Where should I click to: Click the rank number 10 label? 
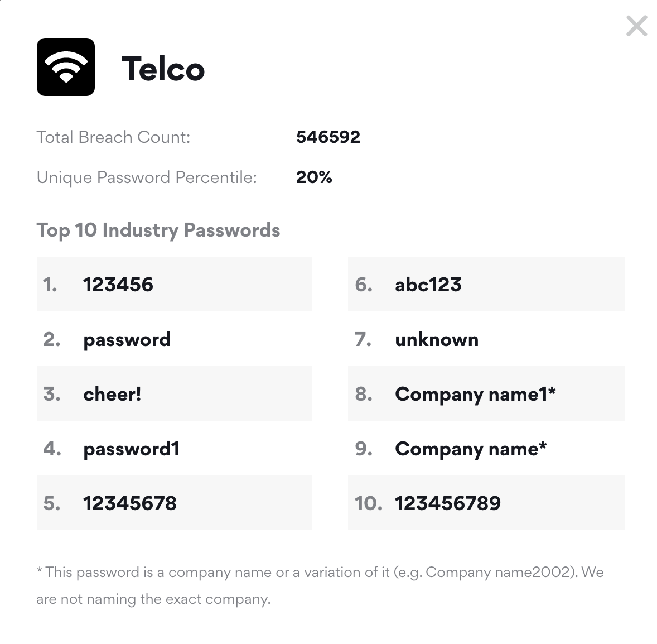[368, 503]
